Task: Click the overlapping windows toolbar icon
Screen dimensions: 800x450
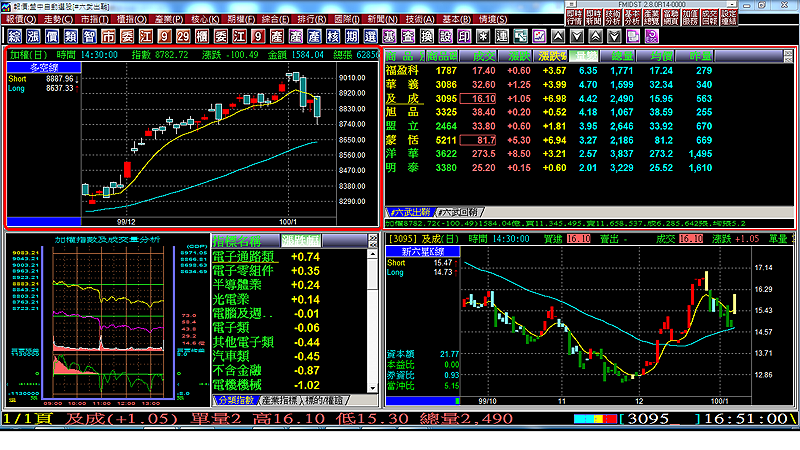Action: coord(633,36)
